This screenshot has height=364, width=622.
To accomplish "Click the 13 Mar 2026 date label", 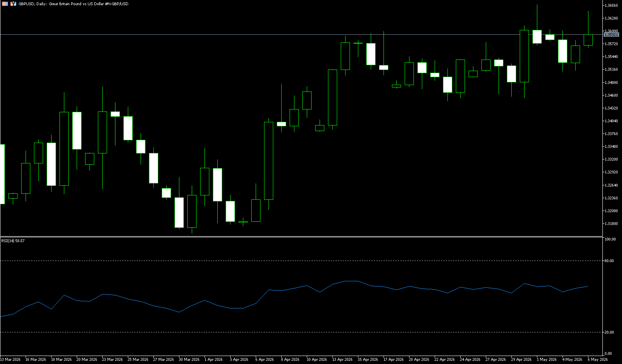I will (10, 359).
